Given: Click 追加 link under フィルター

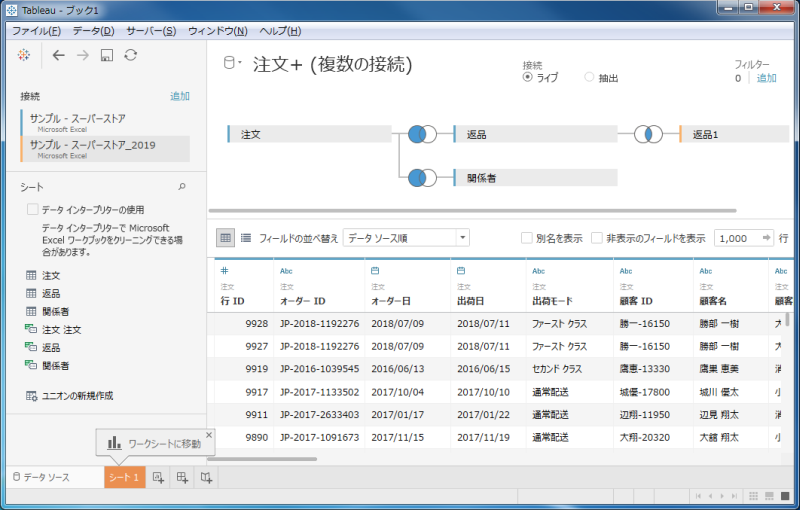Looking at the screenshot, I should (x=766, y=78).
